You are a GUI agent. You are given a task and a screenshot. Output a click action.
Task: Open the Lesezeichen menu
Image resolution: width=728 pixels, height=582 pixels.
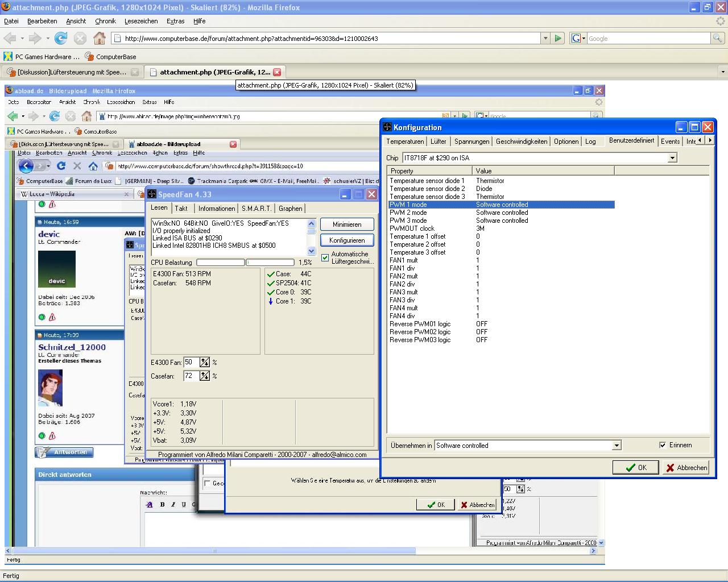[x=141, y=21]
